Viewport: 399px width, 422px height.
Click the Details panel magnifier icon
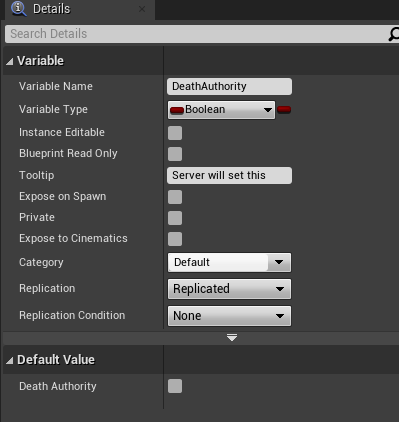[18, 9]
